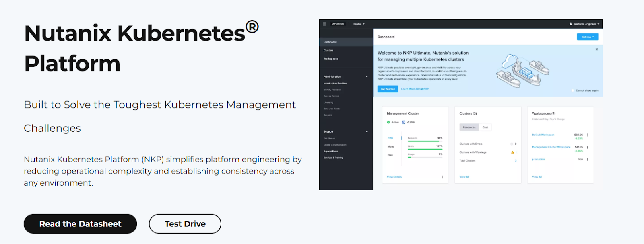This screenshot has width=644, height=244.
Task: Select the Mem metric in Management Cluster
Action: tap(390, 147)
